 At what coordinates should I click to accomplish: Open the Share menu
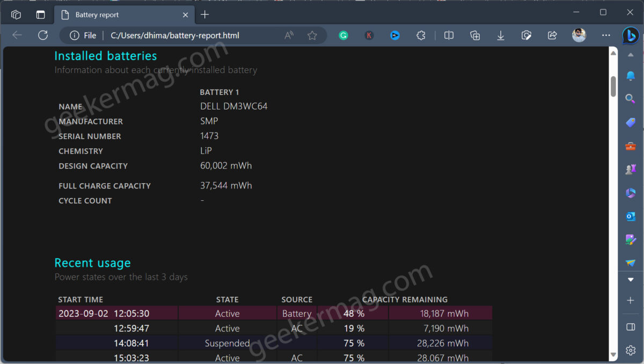tap(552, 35)
